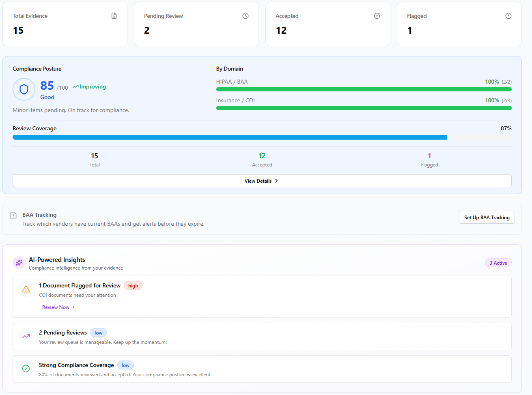This screenshot has width=532, height=395.
Task: Click the Insurance / COI domain label
Action: click(x=235, y=100)
